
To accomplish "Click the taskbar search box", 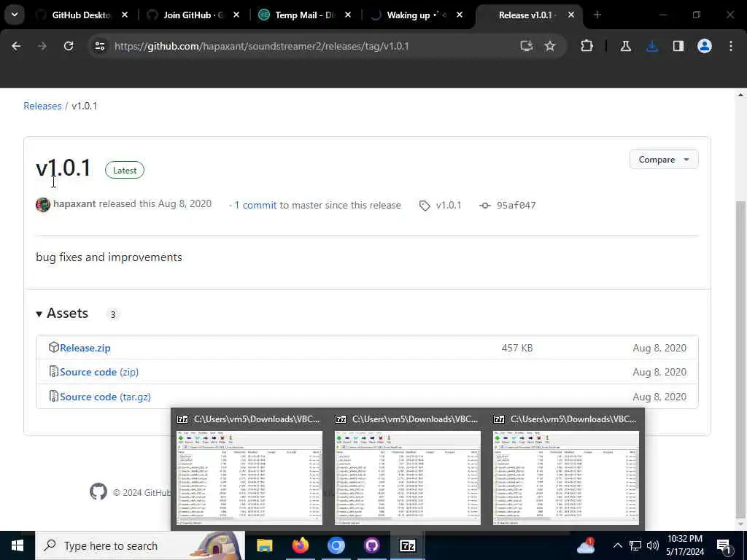I will pos(140,545).
